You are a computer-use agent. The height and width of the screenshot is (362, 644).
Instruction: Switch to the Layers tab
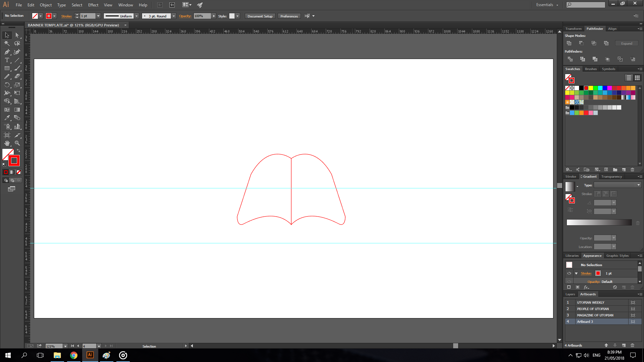[x=570, y=294]
